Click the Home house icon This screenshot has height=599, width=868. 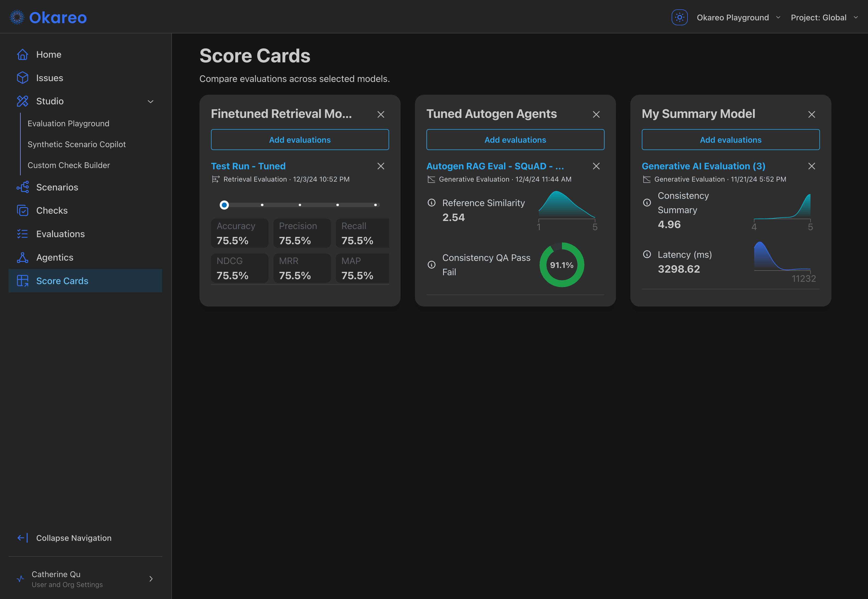click(x=22, y=55)
